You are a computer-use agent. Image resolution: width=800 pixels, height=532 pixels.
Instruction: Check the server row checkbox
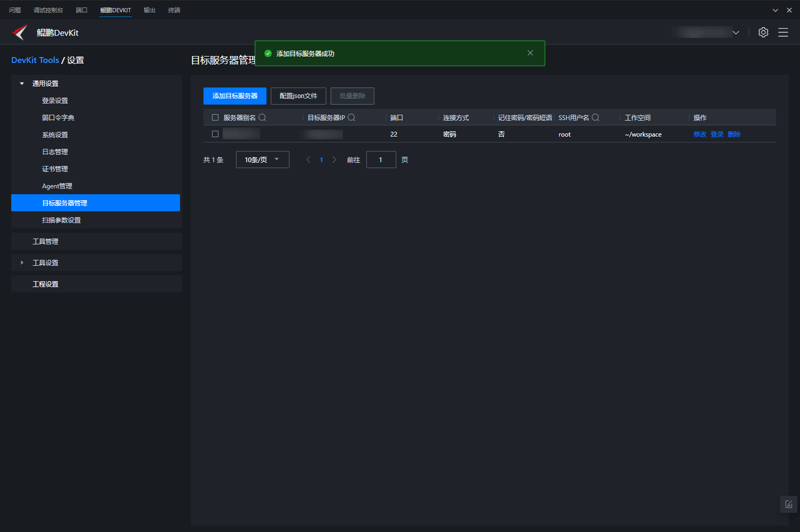click(x=215, y=134)
